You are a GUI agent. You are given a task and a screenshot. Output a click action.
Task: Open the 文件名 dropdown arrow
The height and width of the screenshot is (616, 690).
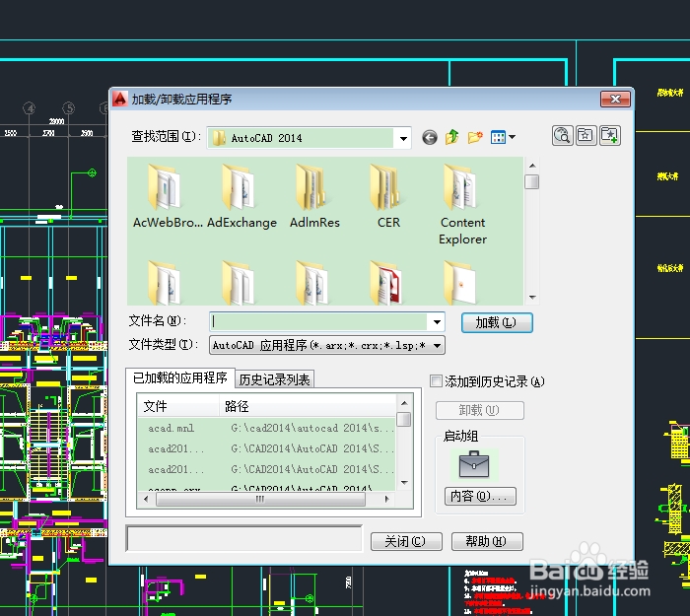click(437, 322)
